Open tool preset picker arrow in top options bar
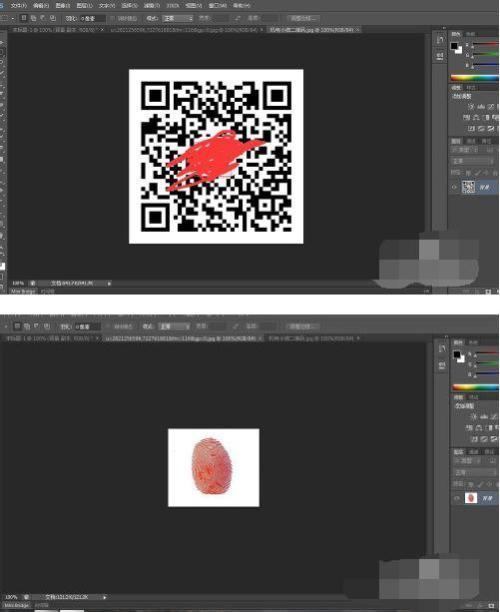 coord(13,18)
